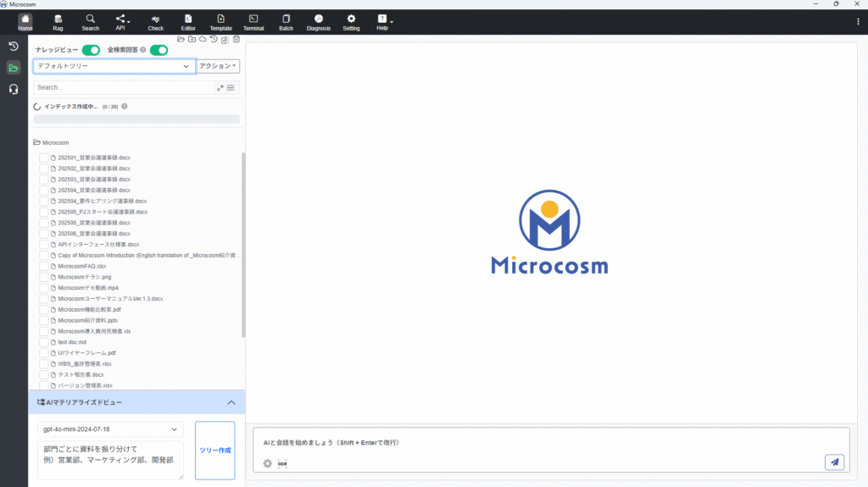Image resolution: width=868 pixels, height=487 pixels.
Task: Collapse the AIマテリアライズドビュー panel
Action: 231,402
